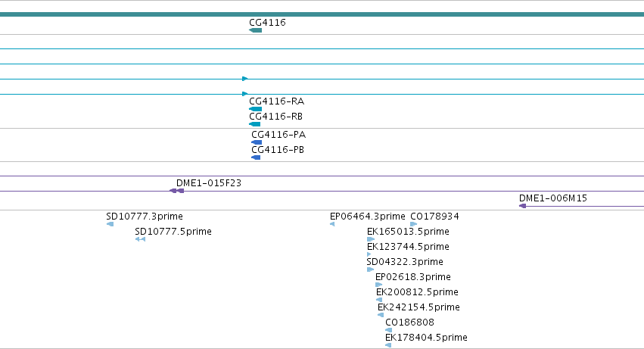
Task: Select the EK123744.5prime arrow glyph
Action: pos(369,254)
